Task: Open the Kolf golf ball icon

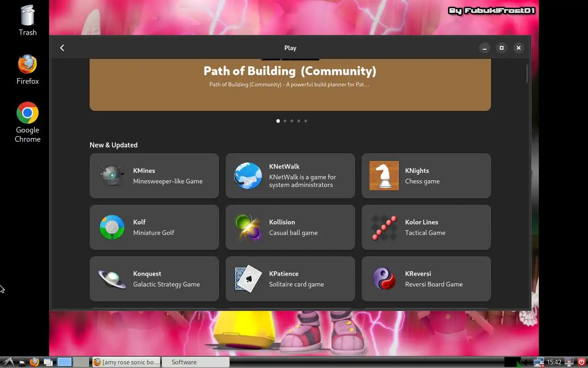Action: click(x=112, y=227)
